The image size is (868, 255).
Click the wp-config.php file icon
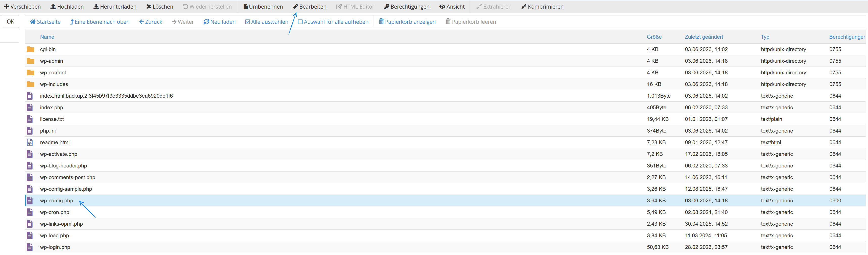[x=30, y=201]
